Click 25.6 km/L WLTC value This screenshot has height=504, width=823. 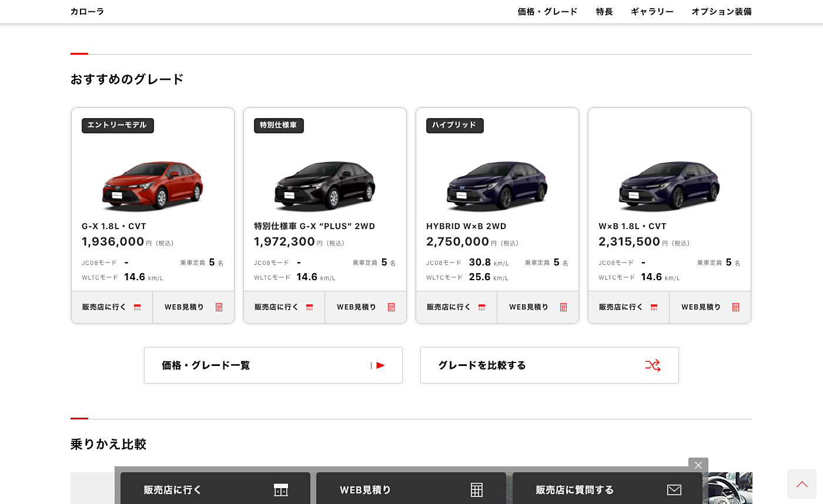[489, 277]
